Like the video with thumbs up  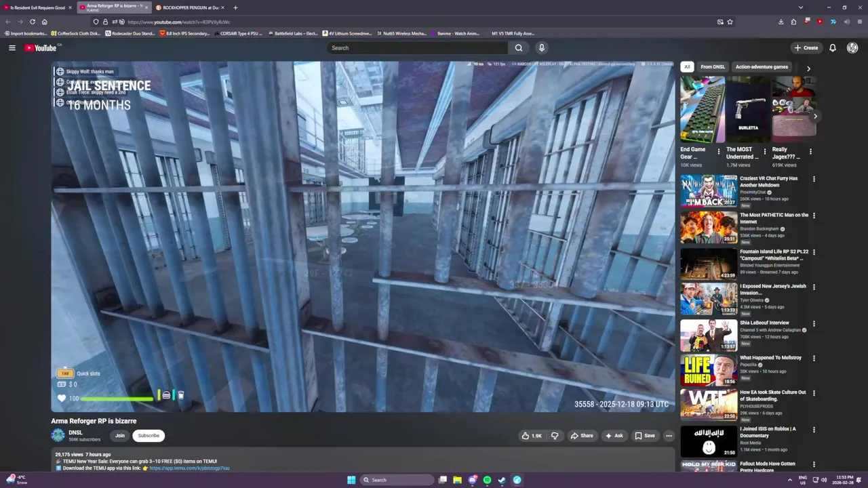[x=531, y=436]
